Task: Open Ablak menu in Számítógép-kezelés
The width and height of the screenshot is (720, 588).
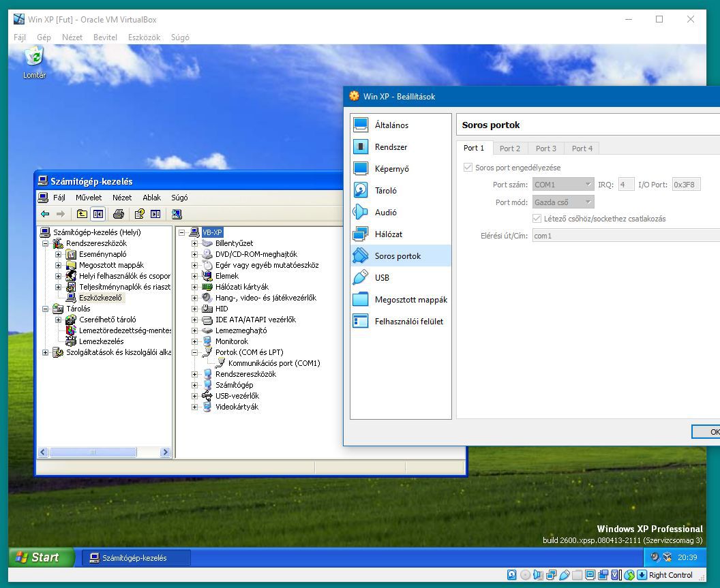Action: point(151,198)
